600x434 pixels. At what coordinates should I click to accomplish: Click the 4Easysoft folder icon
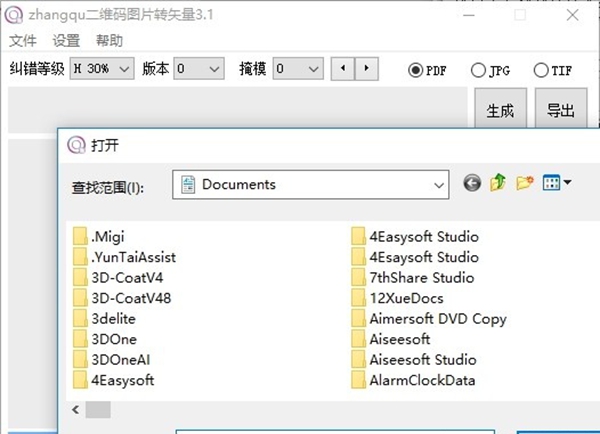pyautogui.click(x=80, y=380)
